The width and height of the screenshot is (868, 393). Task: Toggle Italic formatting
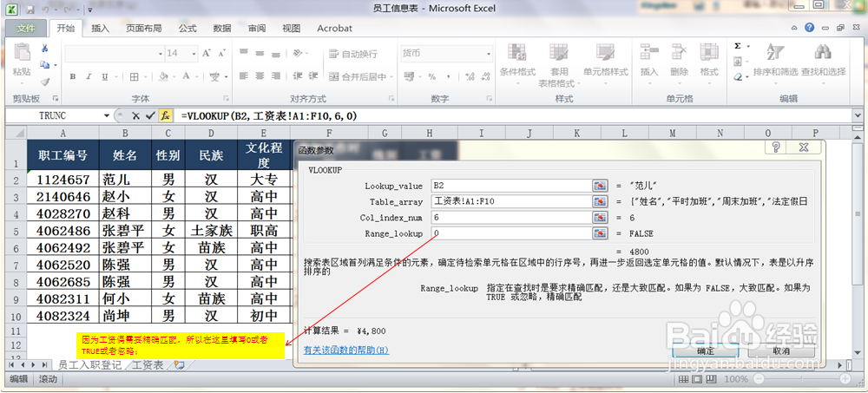coord(88,77)
